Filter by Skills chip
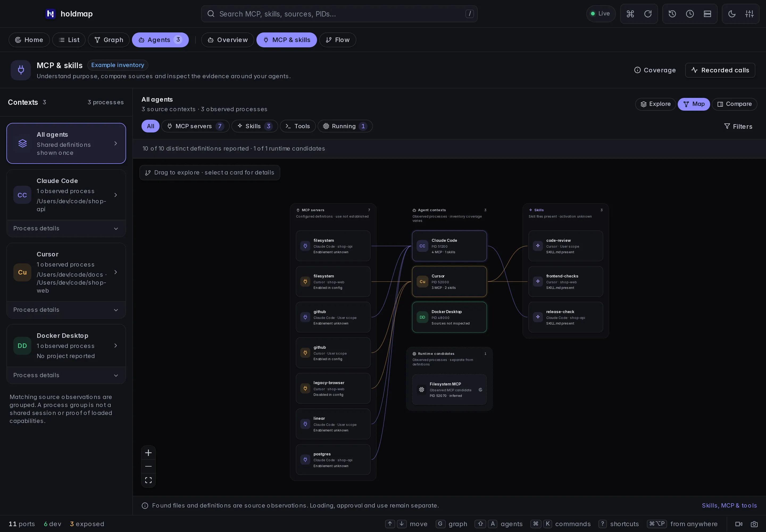The height and width of the screenshot is (532, 766). (255, 126)
